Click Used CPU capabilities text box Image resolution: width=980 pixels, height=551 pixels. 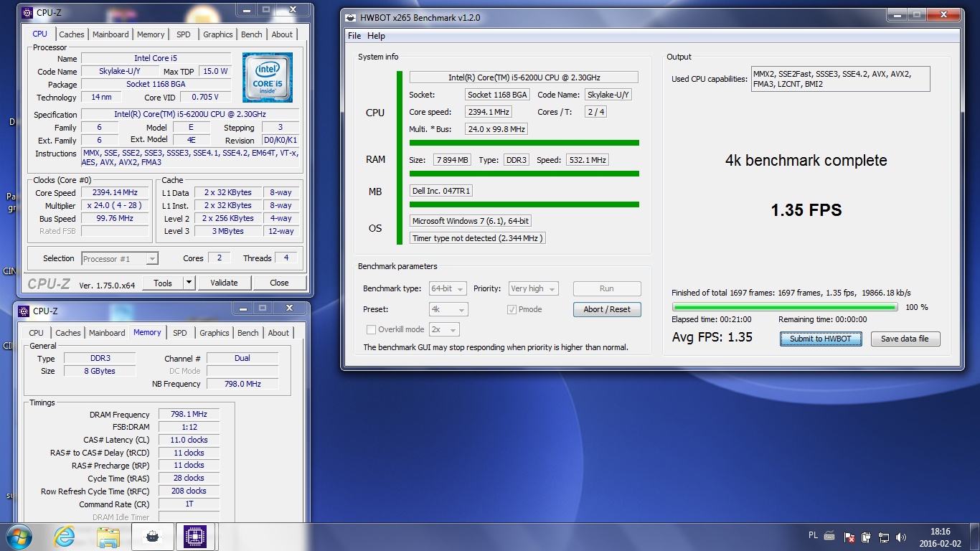(840, 79)
